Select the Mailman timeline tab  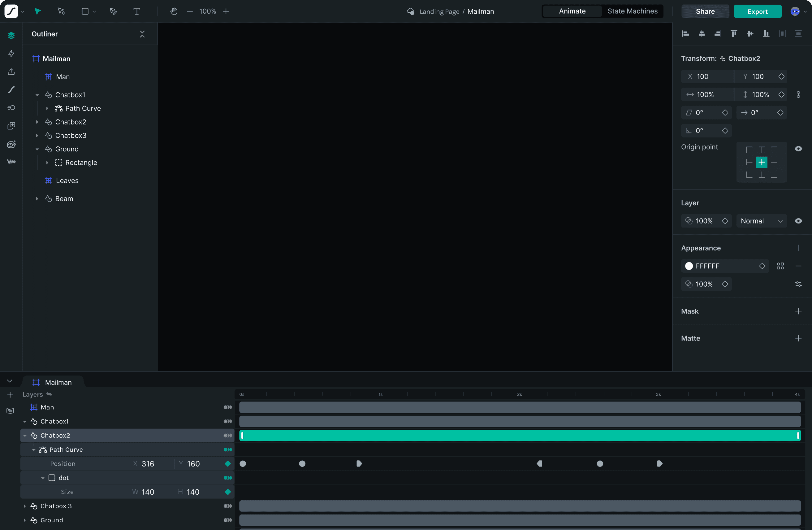(x=53, y=382)
